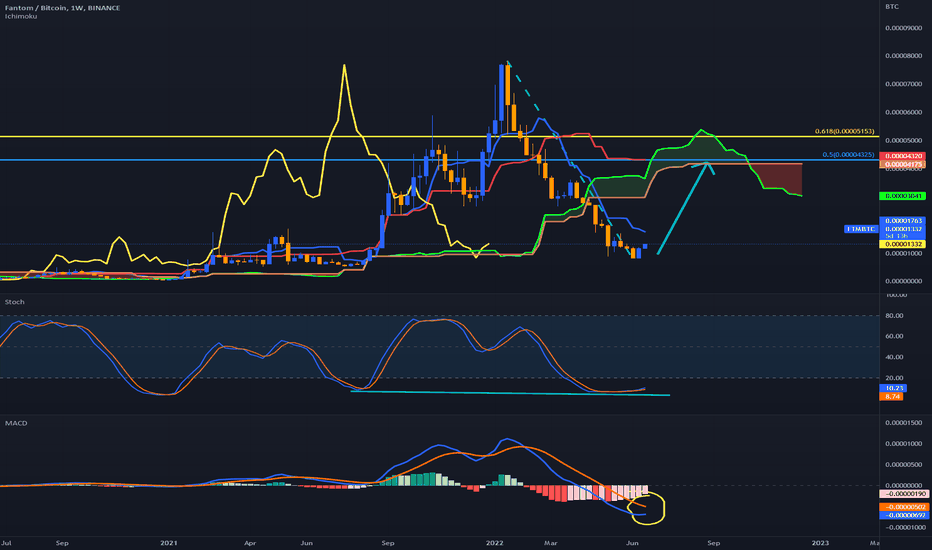Click the orange 0.00004175 price tag
Screen dimensions: 932x550
902,164
